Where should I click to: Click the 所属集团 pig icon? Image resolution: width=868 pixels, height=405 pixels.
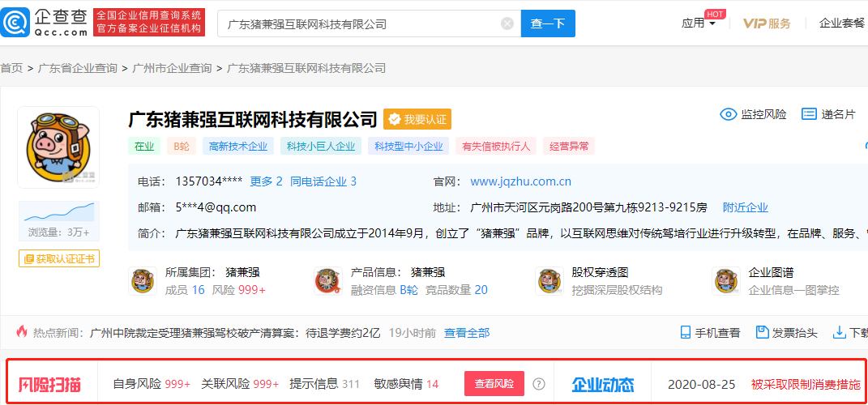(x=143, y=281)
